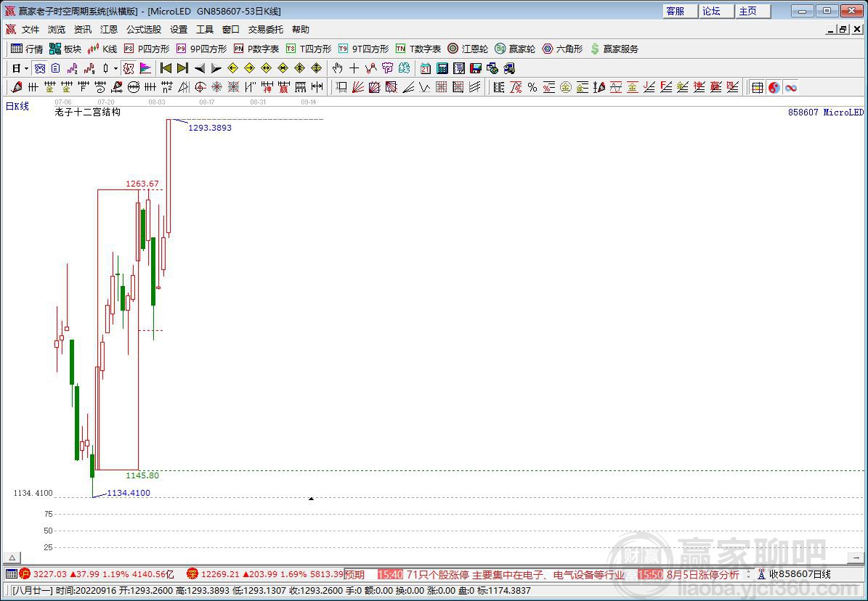Click the red floppy-disk save icon

click(x=476, y=69)
